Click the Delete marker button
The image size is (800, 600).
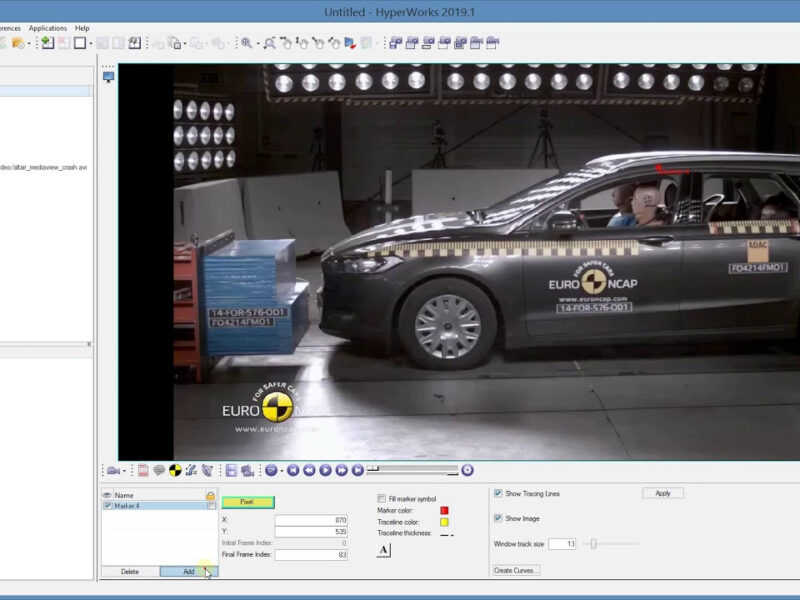coord(130,571)
